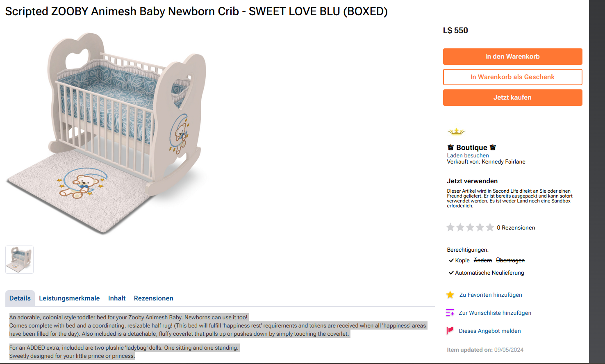Follow the Laden besuchen link

pyautogui.click(x=468, y=156)
